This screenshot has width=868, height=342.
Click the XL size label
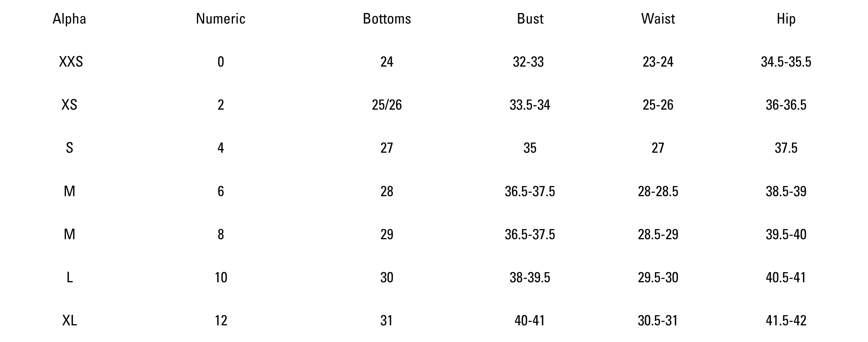(70, 320)
